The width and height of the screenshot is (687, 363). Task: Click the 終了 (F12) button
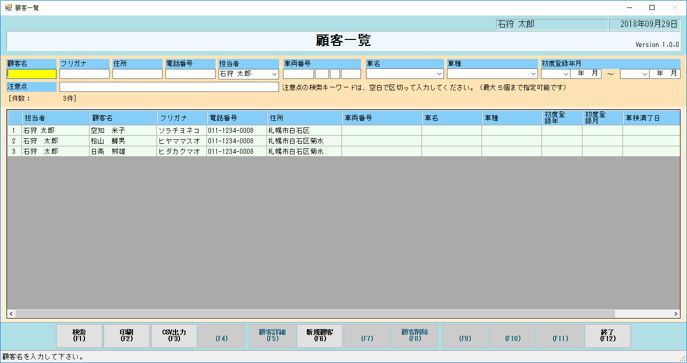(608, 336)
